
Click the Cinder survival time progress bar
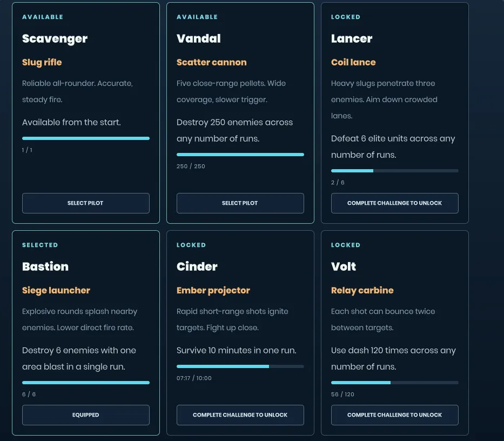click(x=240, y=366)
